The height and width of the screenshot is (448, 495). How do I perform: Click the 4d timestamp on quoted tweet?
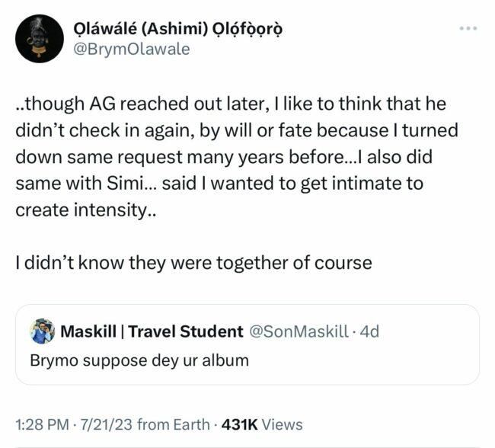pyautogui.click(x=369, y=331)
